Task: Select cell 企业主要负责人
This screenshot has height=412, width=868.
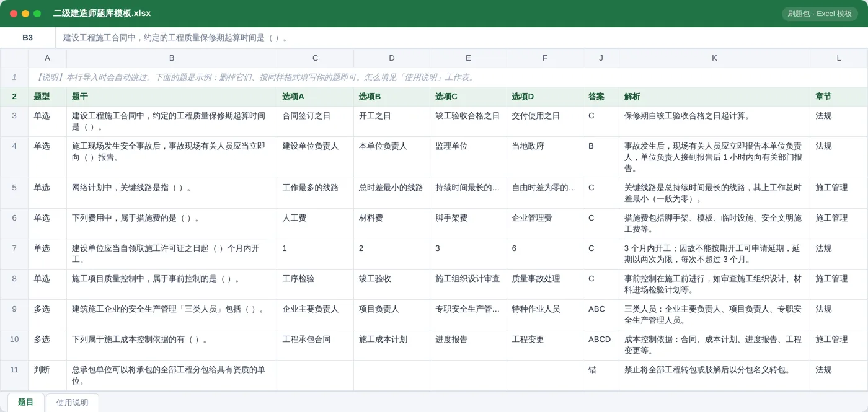Action: (315, 315)
